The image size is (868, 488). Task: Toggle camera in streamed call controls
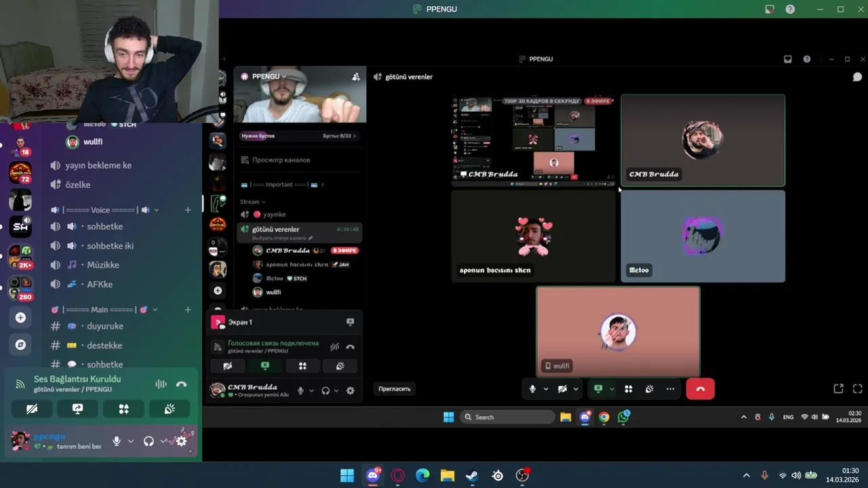tap(562, 389)
